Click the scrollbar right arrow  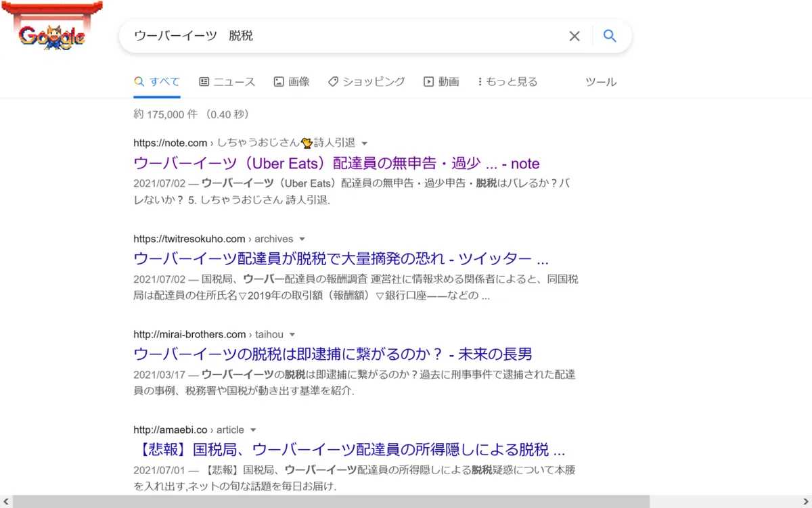pyautogui.click(x=806, y=502)
